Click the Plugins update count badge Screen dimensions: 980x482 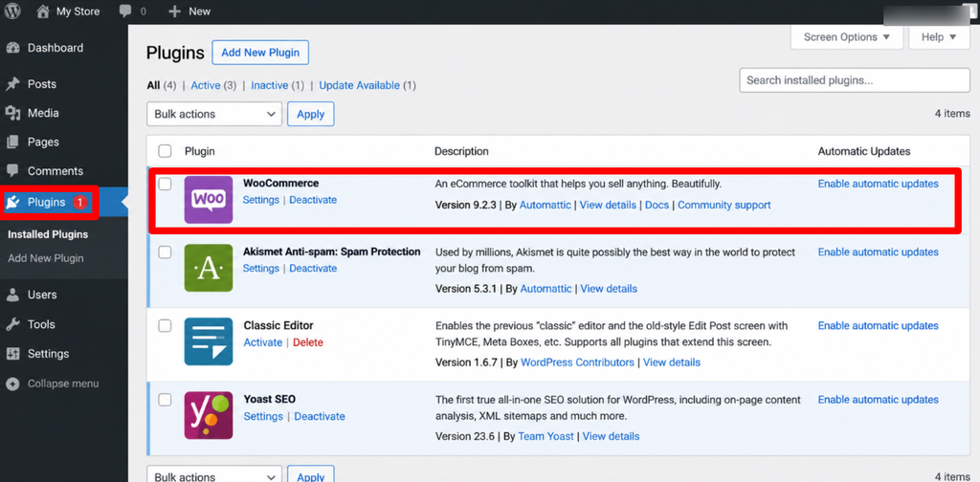coord(80,203)
